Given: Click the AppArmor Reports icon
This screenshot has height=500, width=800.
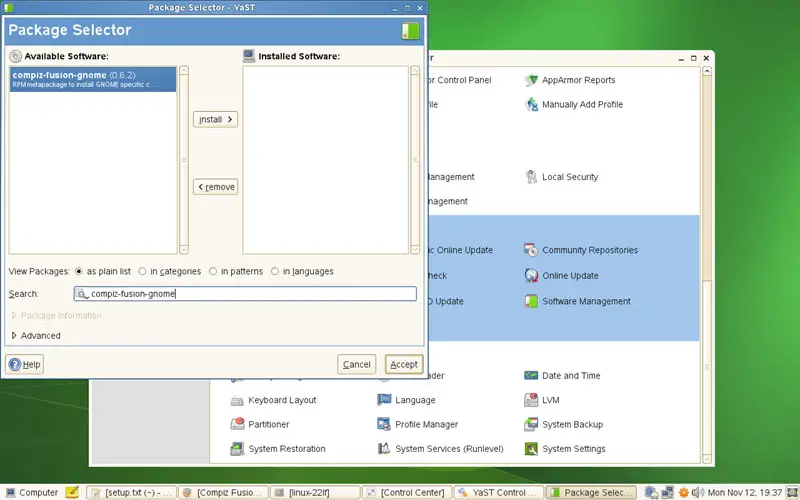Looking at the screenshot, I should coord(531,80).
